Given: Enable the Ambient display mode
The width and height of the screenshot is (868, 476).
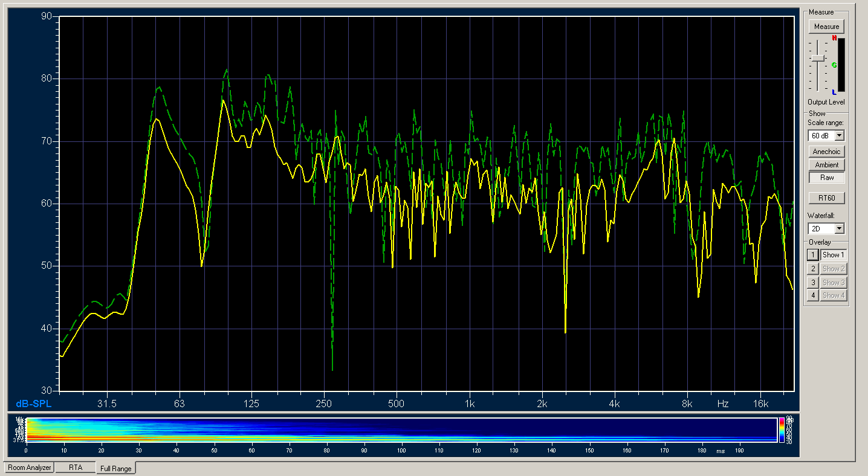Looking at the screenshot, I should (826, 165).
